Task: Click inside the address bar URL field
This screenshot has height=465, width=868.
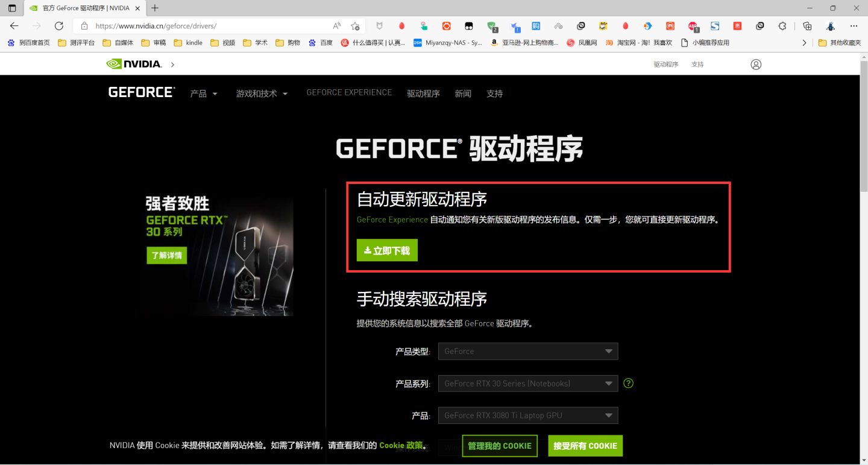Action: click(181, 26)
